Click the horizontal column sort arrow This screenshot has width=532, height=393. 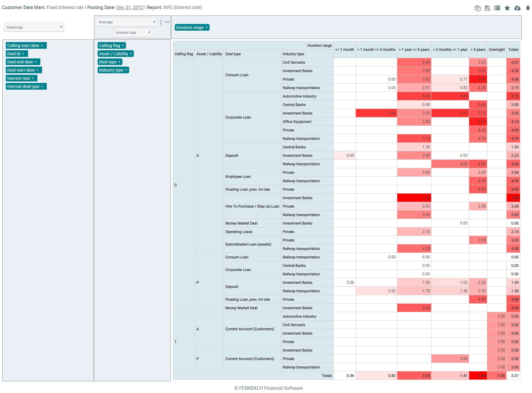167,22
